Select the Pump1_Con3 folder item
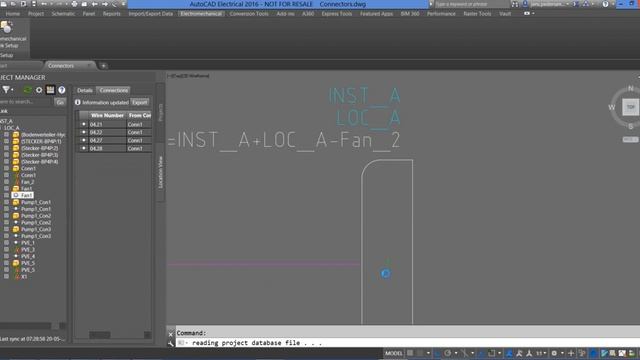Screen dimensions: 640x360 click(32, 229)
